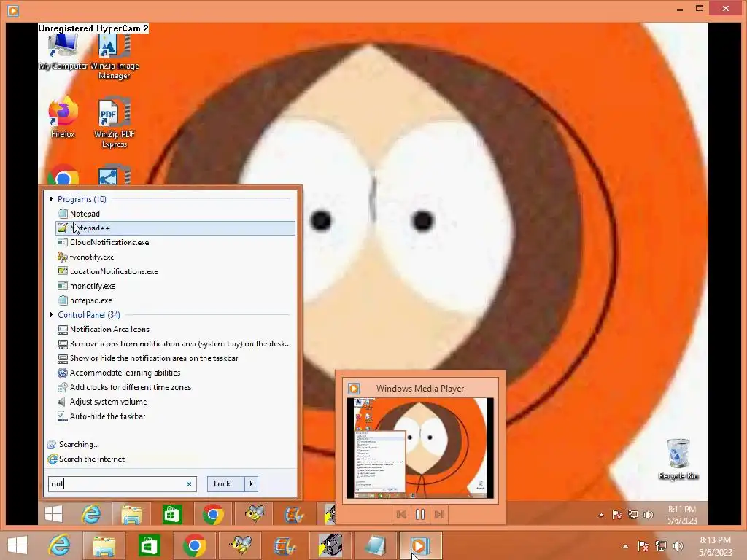Open the arrow menu next to Lock
Viewport: 747px width, 560px height.
(251, 484)
